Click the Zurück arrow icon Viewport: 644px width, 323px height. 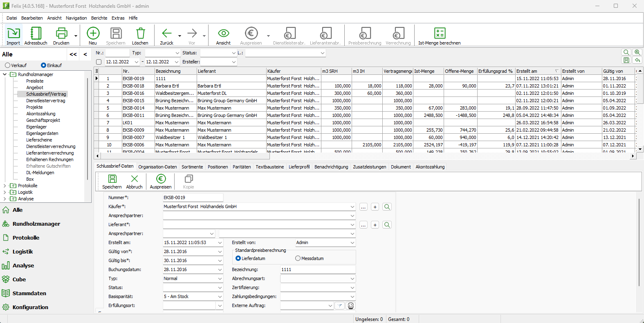pos(166,34)
